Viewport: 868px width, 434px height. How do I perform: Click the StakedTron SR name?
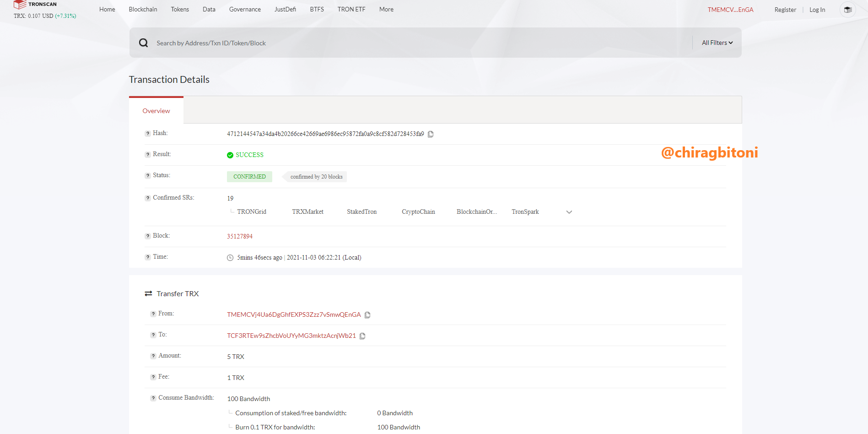[361, 212]
